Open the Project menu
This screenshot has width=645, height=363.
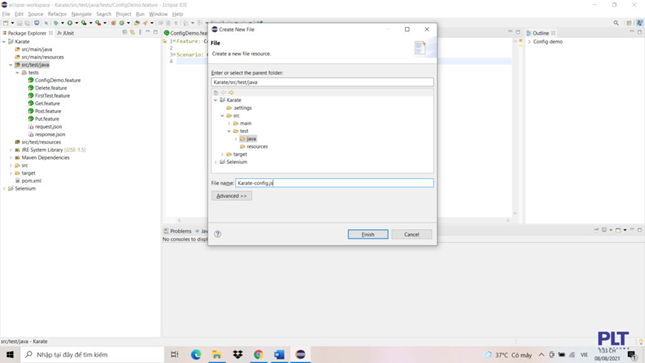(123, 14)
